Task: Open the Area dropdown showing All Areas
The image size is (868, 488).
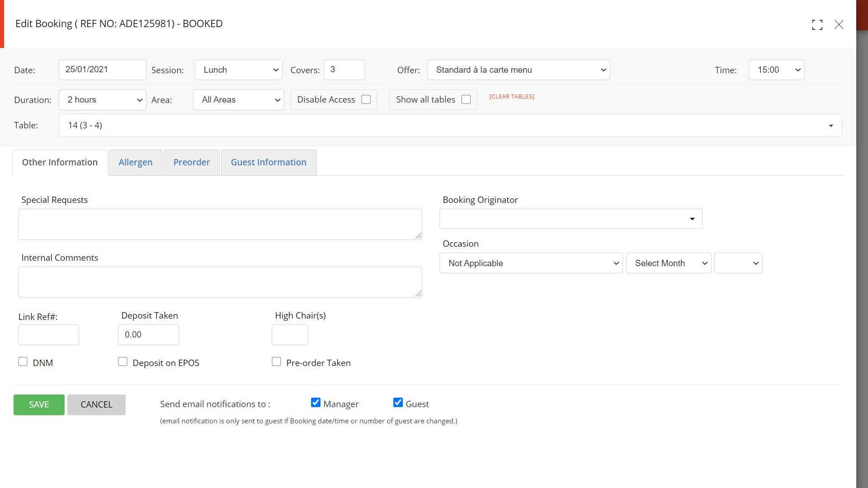Action: 239,100
